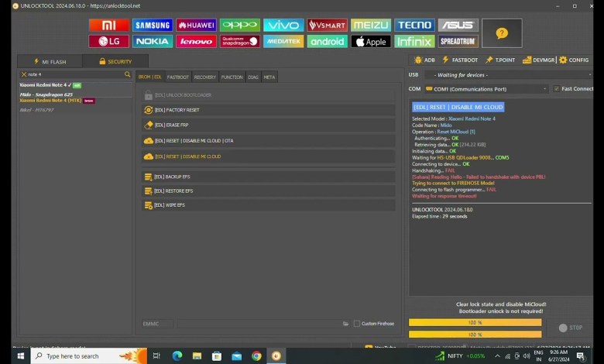
Task: Select the OPPO brand logo
Action: pyautogui.click(x=239, y=25)
